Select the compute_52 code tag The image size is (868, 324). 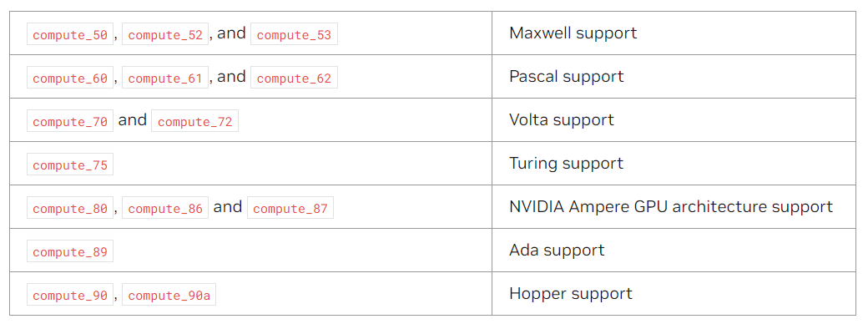165,34
